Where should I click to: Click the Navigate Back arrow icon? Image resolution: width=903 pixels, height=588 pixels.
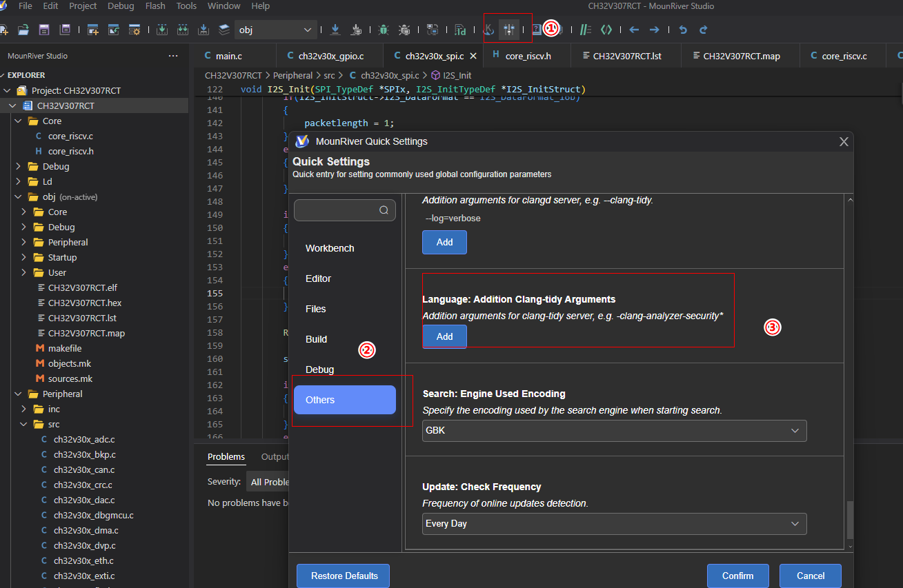point(634,30)
